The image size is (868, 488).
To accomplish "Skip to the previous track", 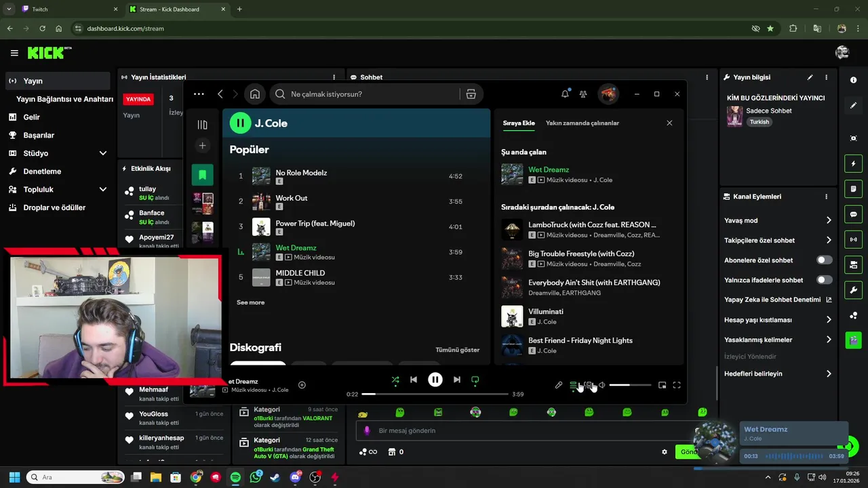I will pos(414,380).
